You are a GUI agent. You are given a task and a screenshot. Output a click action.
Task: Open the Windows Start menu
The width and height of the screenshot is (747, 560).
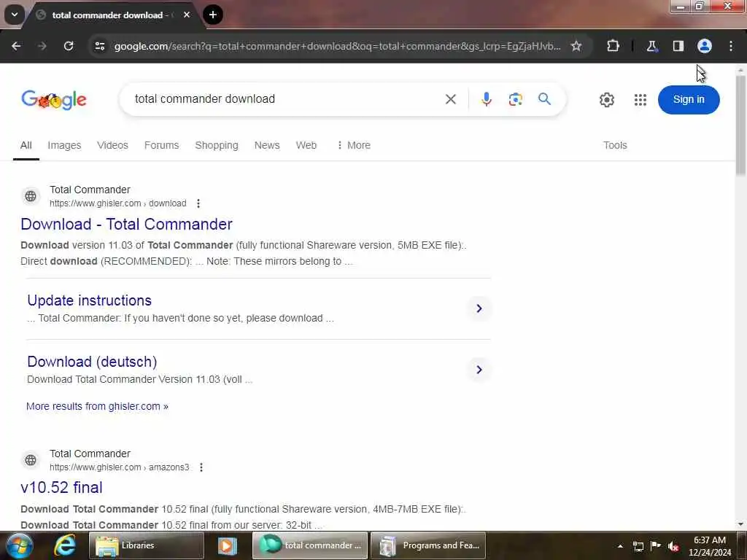pyautogui.click(x=19, y=545)
